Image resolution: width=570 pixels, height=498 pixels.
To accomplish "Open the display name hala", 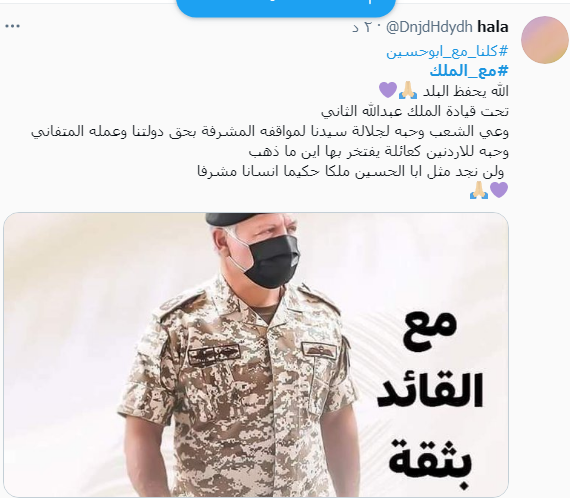I will click(493, 27).
